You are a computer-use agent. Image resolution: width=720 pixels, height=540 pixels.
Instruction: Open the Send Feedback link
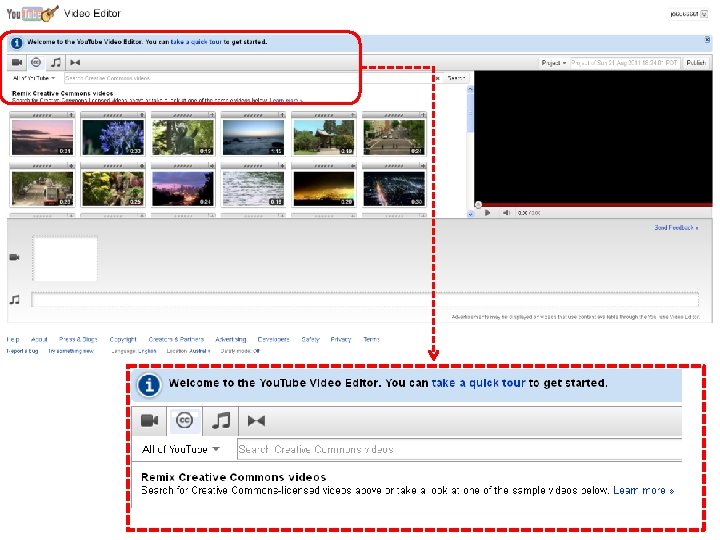676,228
